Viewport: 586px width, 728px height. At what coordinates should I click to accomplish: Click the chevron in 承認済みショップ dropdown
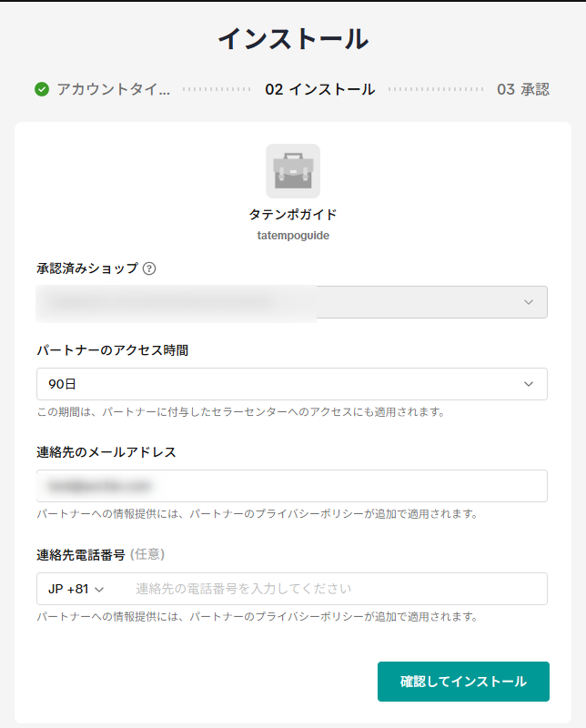click(x=529, y=302)
